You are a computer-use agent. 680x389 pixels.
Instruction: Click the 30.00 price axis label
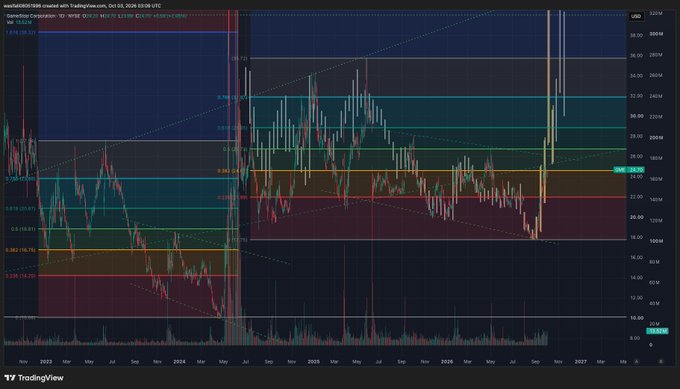pyautogui.click(x=637, y=116)
